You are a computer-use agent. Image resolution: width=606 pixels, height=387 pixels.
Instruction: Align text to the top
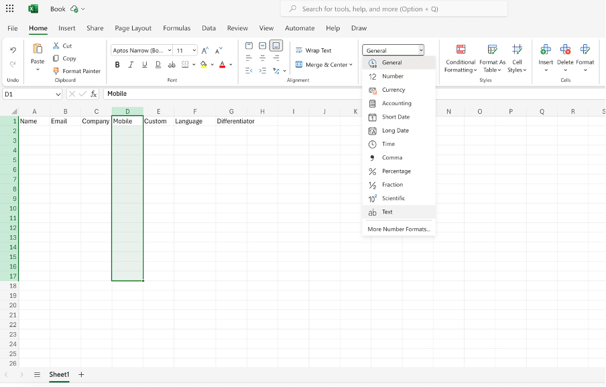point(249,46)
